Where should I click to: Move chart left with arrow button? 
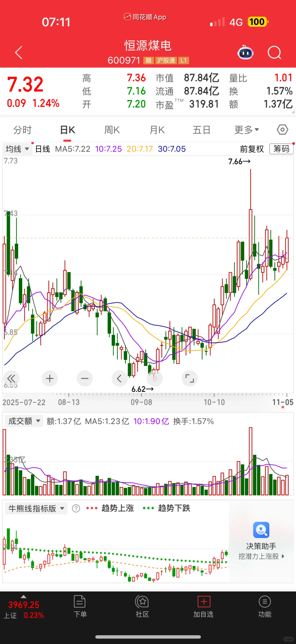120,379
